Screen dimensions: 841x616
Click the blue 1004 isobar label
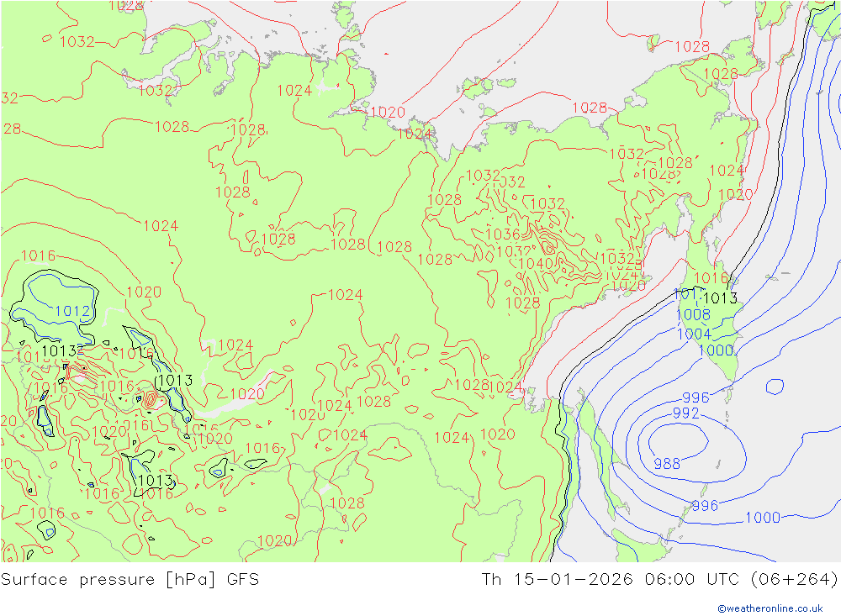point(694,334)
